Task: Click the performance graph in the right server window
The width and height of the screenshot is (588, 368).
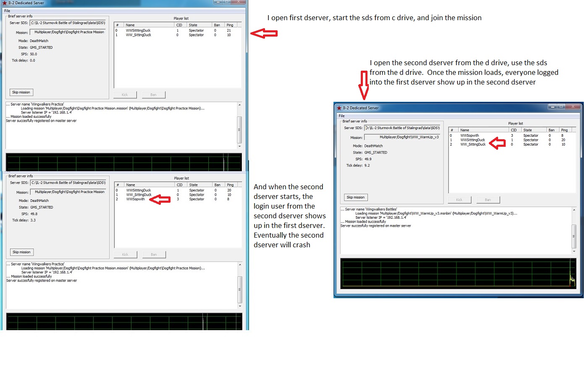Action: [458, 273]
